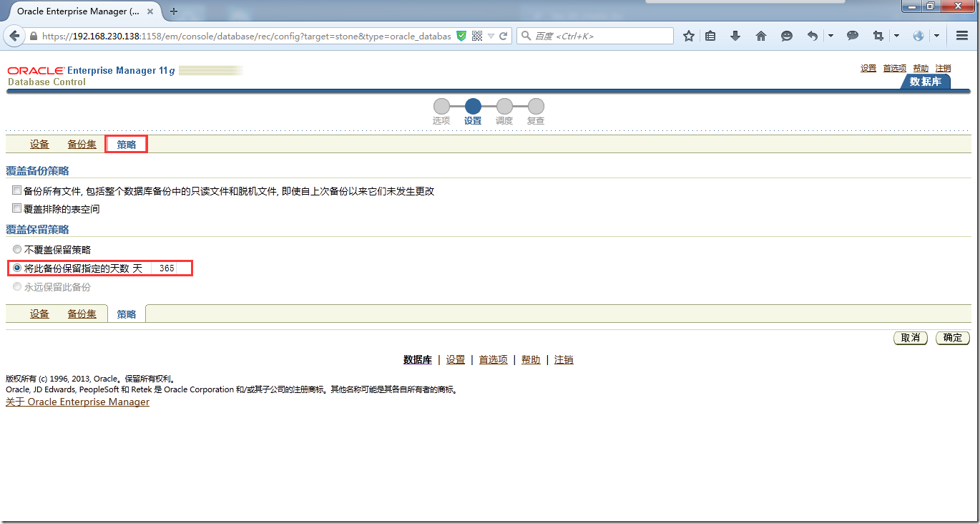The width and height of the screenshot is (980, 524).
Task: Select 将此备份保留指定的天数 radio button
Action: click(17, 268)
